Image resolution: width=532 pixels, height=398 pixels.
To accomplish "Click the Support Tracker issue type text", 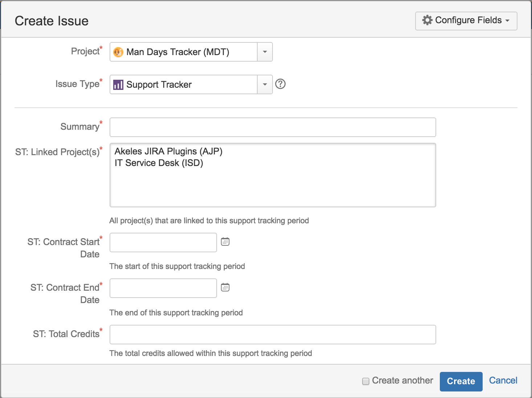I will click(x=159, y=85).
